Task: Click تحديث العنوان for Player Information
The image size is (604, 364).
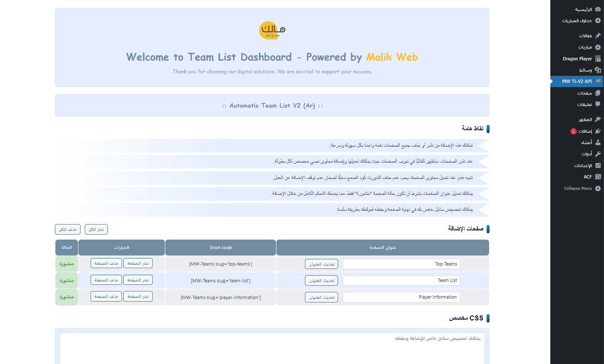Action: coord(321,297)
